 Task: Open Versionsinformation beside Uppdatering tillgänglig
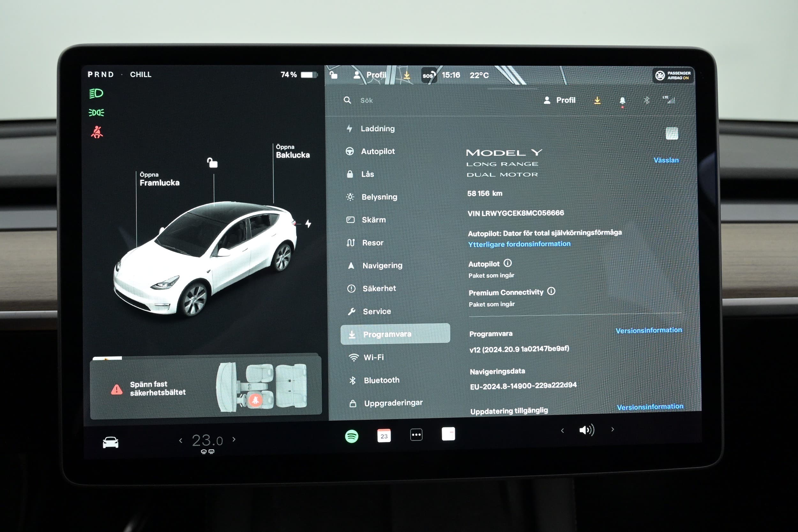pyautogui.click(x=650, y=407)
